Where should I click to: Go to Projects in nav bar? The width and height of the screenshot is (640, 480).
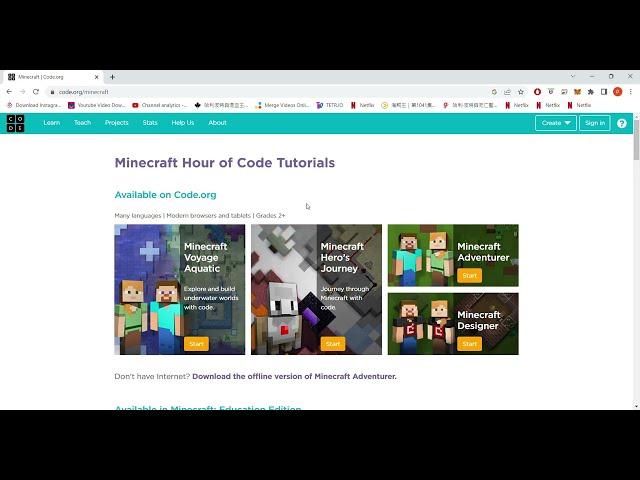[117, 123]
